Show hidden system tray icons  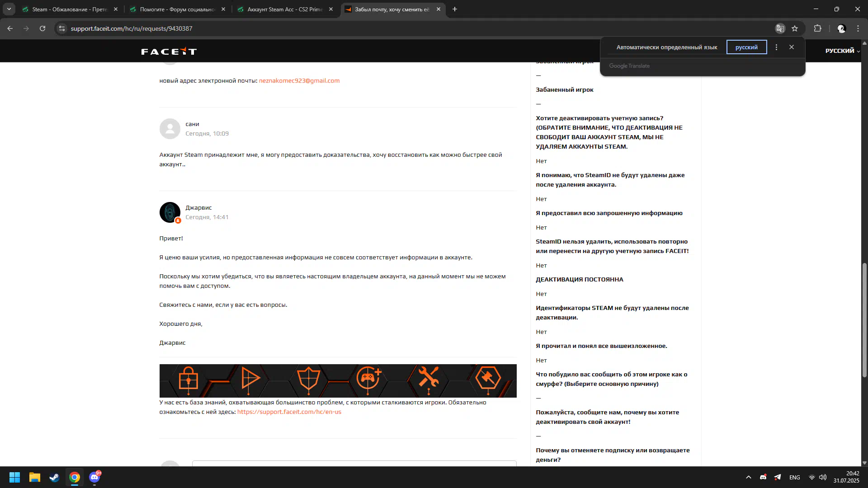749,477
